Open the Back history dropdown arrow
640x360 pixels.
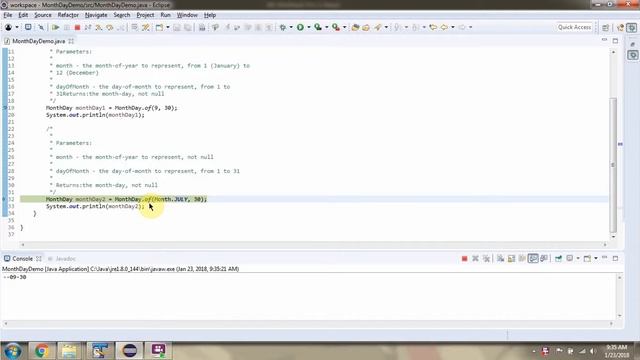(x=453, y=27)
